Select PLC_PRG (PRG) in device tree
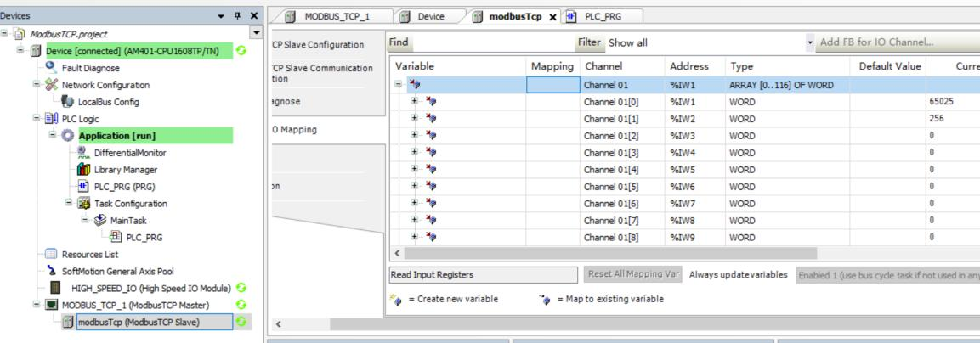980x343 pixels. [x=123, y=187]
